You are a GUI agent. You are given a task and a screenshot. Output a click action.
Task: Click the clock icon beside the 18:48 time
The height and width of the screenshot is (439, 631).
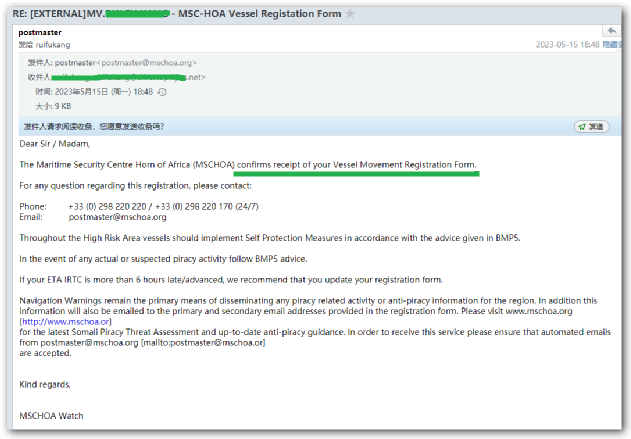coord(162,92)
